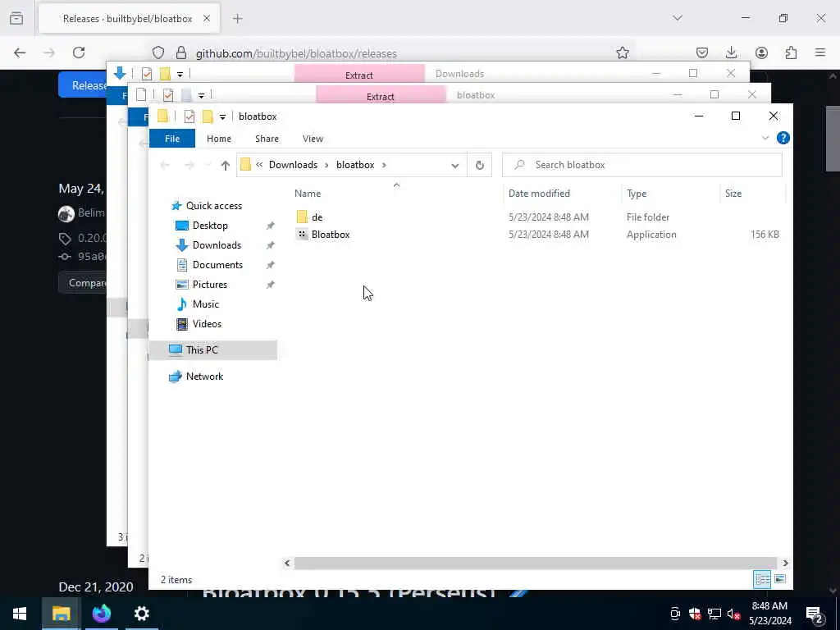The width and height of the screenshot is (840, 630).
Task: Open address bar history dropdown
Action: pos(454,165)
